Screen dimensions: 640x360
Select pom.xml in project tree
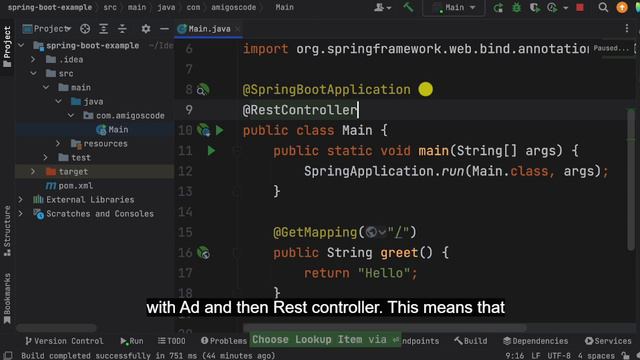69,186
